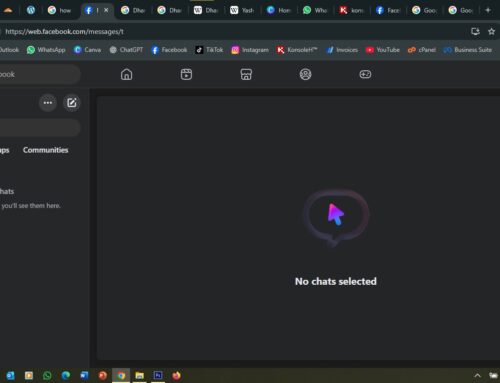Start a new message with compose icon

72,103
